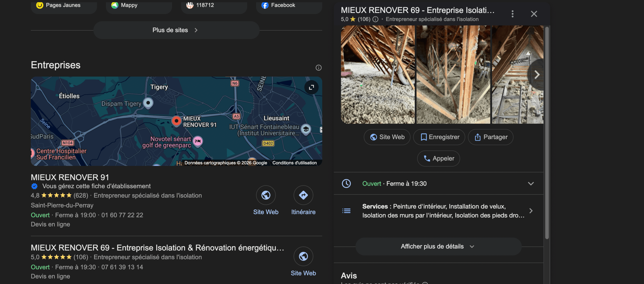
Task: Expand the map to full view
Action: (311, 87)
